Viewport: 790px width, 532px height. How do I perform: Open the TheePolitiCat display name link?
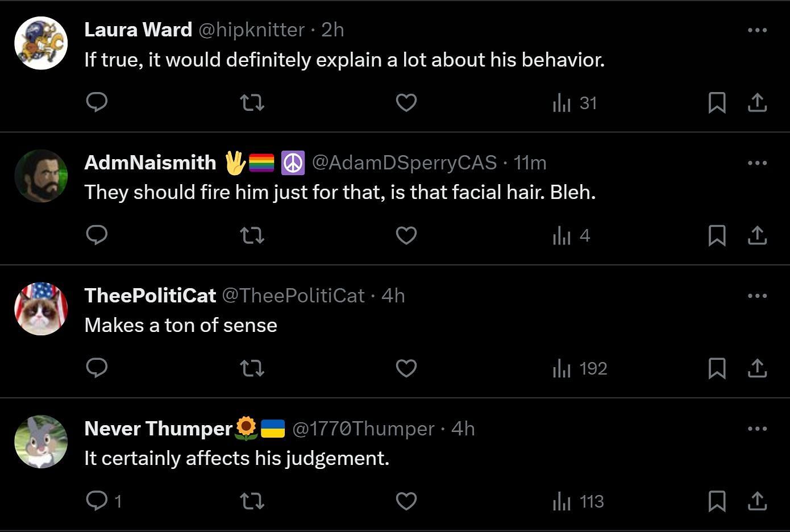click(150, 296)
